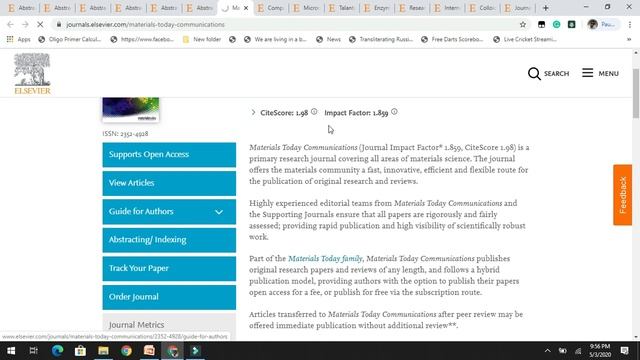The image size is (640, 360).
Task: Open Live Cricket Streami bookmark
Action: tap(525, 39)
